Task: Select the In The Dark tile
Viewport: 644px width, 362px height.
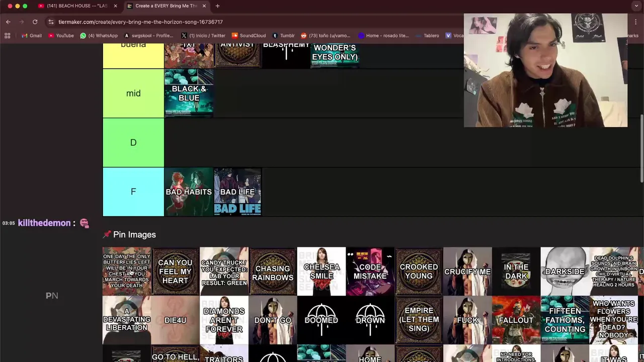Action: [516, 271]
